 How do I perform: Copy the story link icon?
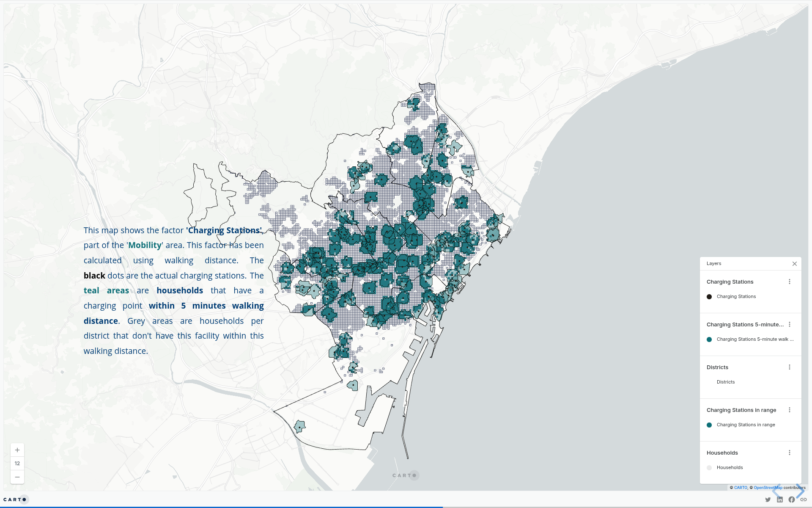click(803, 500)
